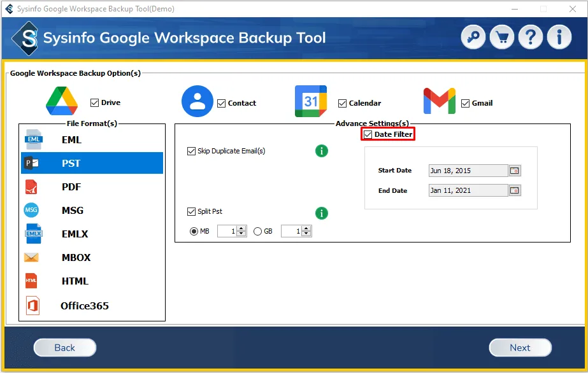Click info icon beside Skip Duplicate Email(s)
The width and height of the screenshot is (588, 373).
[x=322, y=151]
